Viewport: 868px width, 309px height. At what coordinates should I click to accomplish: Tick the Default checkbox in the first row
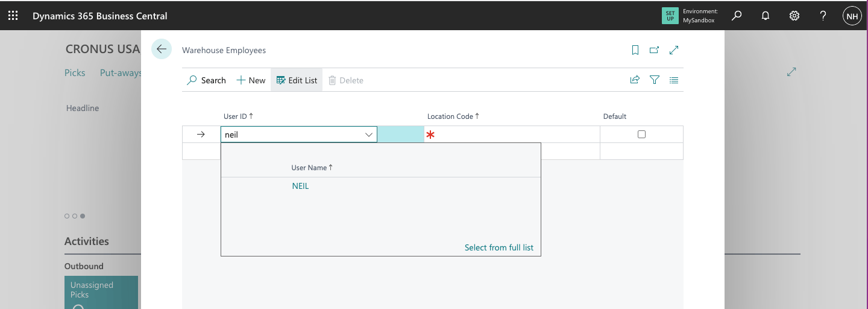pos(641,135)
